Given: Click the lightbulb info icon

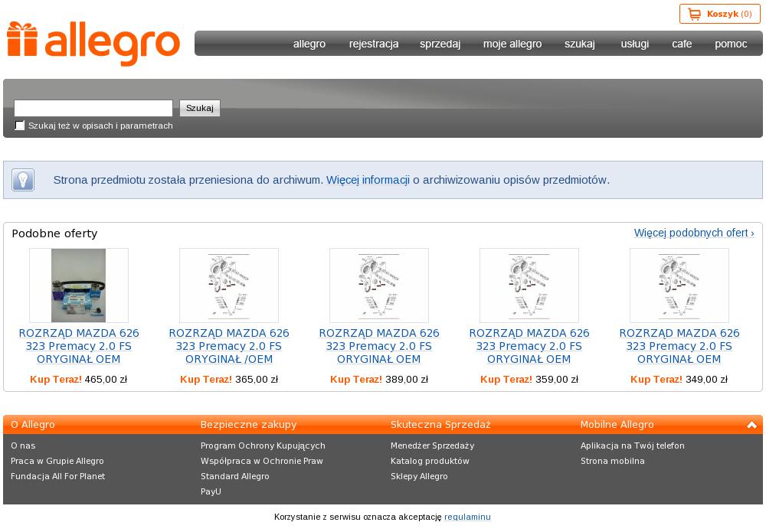Looking at the screenshot, I should (23, 180).
